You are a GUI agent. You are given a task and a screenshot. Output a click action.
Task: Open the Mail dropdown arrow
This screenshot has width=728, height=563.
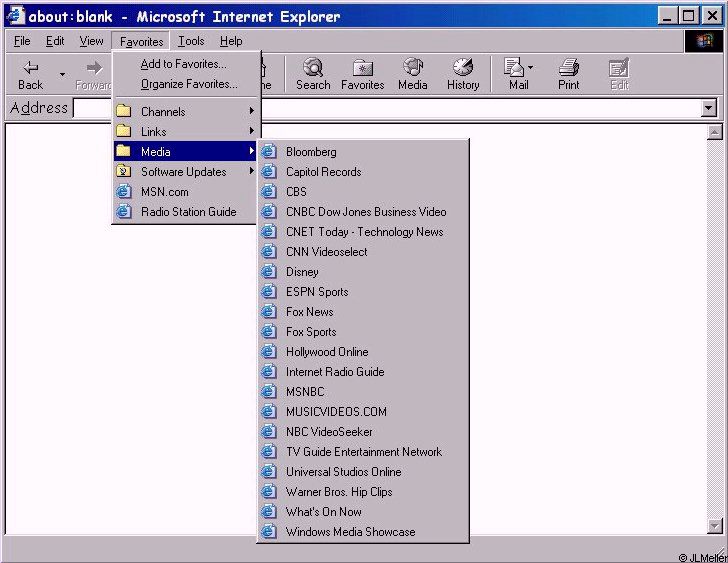[x=531, y=68]
